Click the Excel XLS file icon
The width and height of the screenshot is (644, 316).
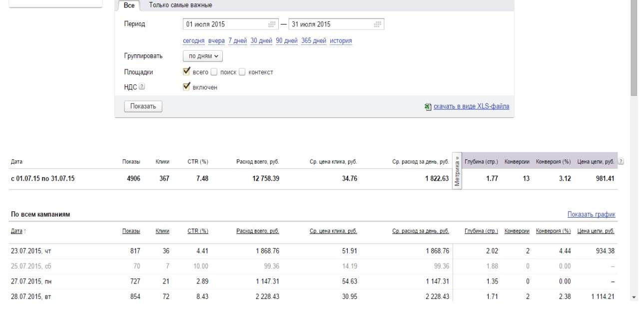pyautogui.click(x=428, y=106)
